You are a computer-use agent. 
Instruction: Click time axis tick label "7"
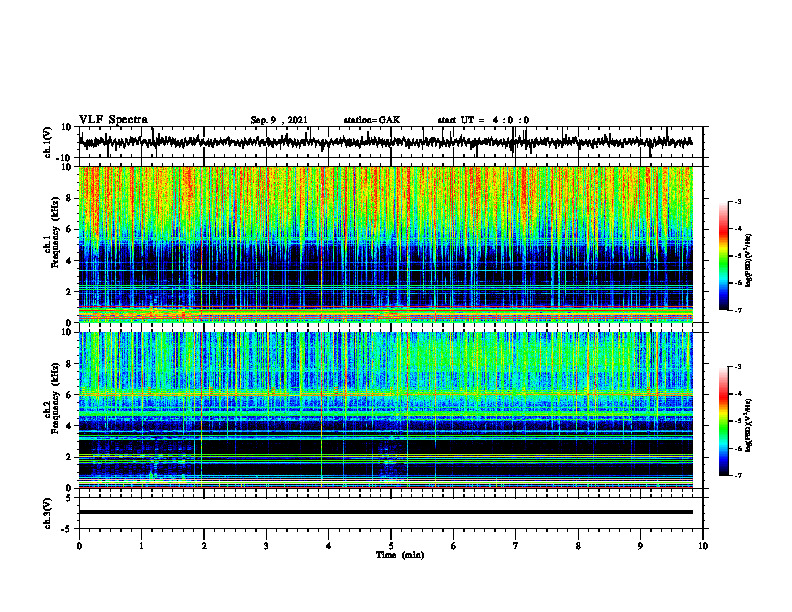[516, 546]
